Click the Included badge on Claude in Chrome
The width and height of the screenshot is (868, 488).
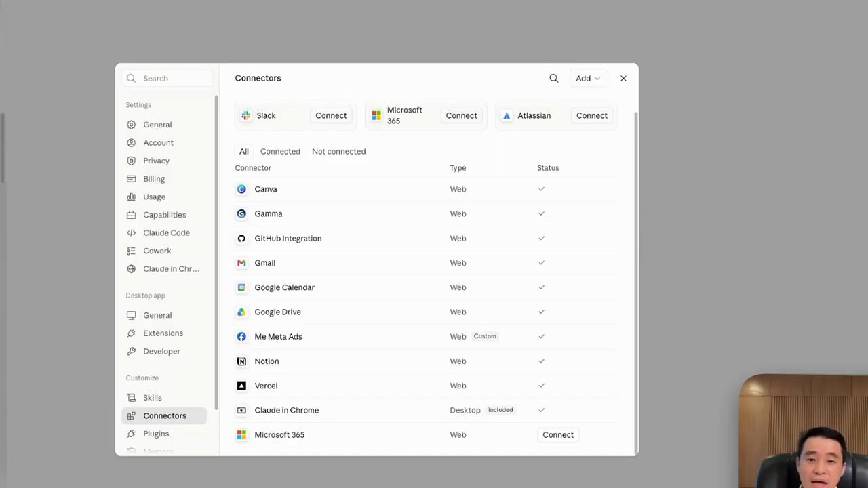pyautogui.click(x=500, y=410)
